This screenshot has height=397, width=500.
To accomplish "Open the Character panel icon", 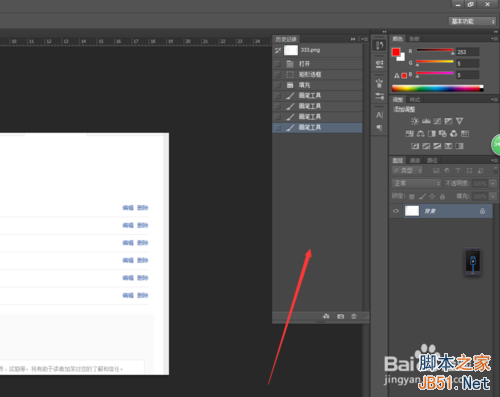I will point(379,115).
